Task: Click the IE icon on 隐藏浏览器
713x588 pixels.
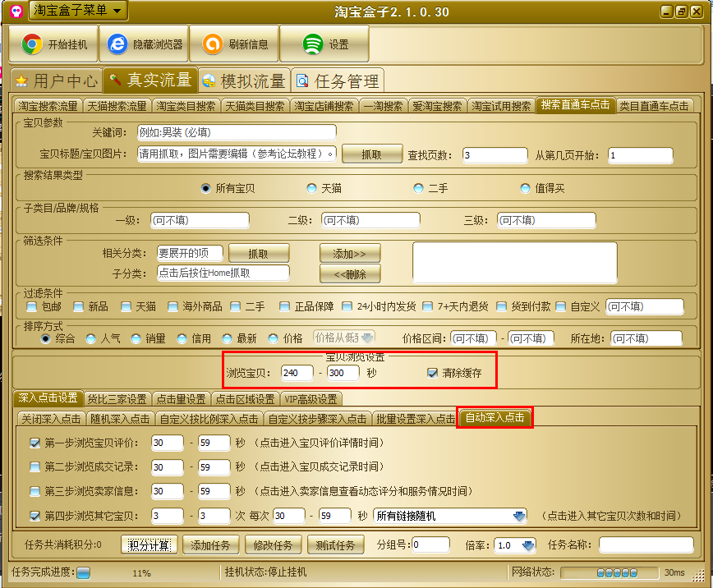Action: pos(117,44)
